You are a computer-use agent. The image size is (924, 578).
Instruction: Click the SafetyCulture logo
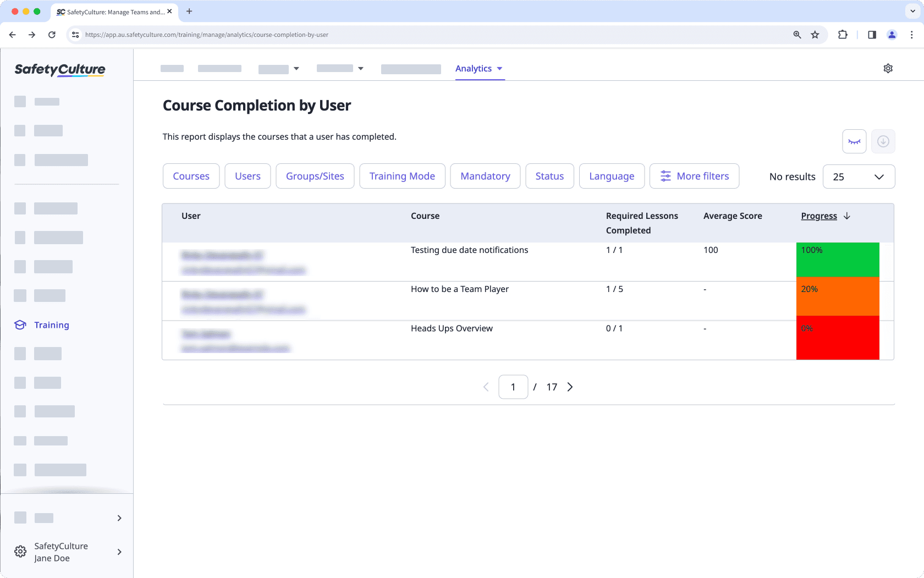(x=59, y=70)
